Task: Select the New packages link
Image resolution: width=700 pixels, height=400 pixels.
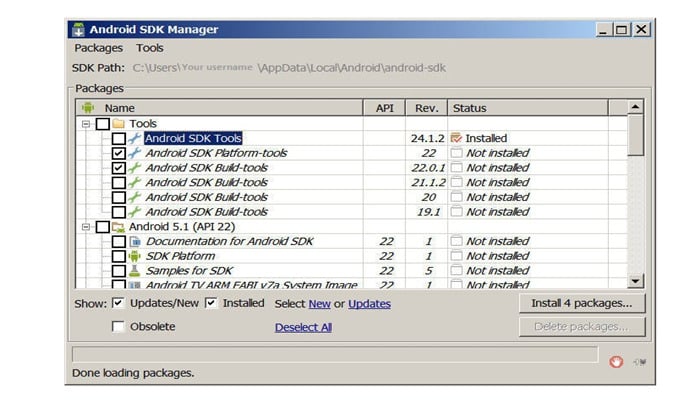Action: click(x=320, y=304)
